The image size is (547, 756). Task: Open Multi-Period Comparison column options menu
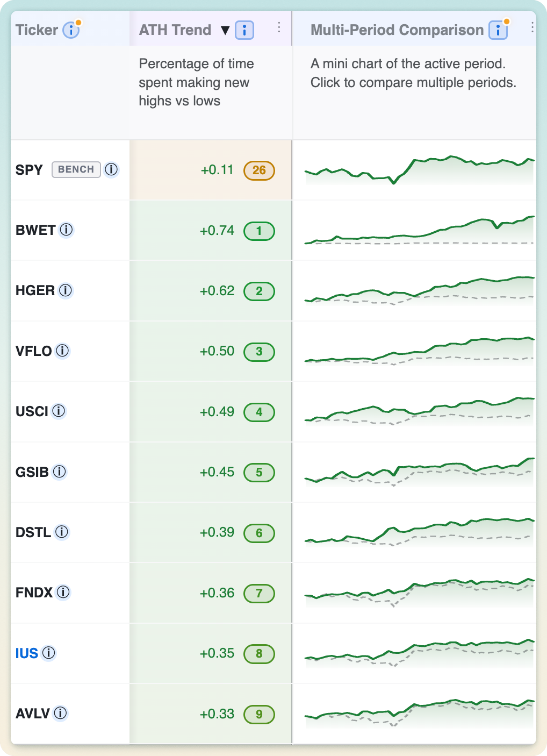[x=532, y=27]
